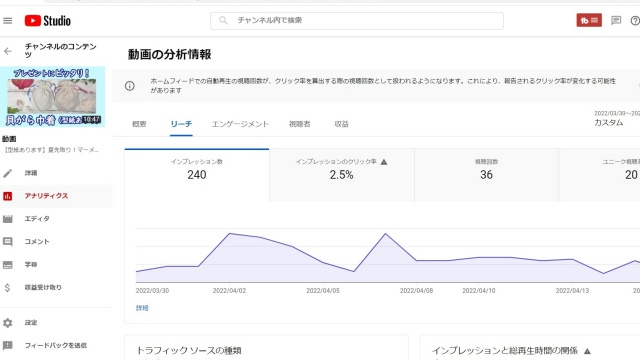This screenshot has height=360, width=640.
Task: Select the インプレッション数 240 card
Action: 197,175
